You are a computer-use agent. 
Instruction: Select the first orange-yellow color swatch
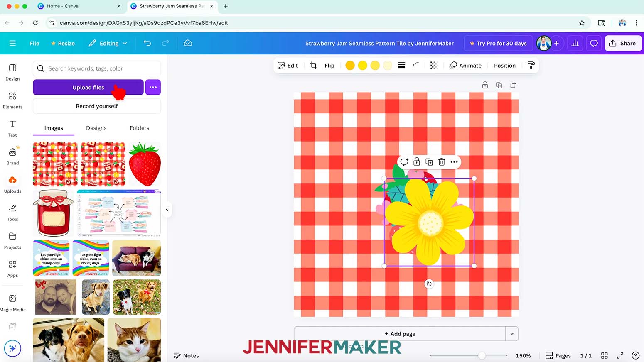pyautogui.click(x=350, y=66)
